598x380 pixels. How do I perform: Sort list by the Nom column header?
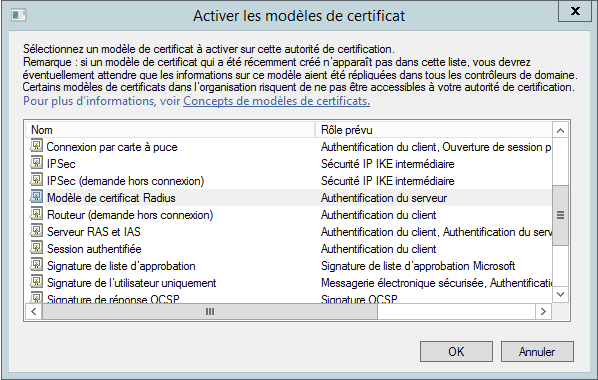tap(170, 130)
